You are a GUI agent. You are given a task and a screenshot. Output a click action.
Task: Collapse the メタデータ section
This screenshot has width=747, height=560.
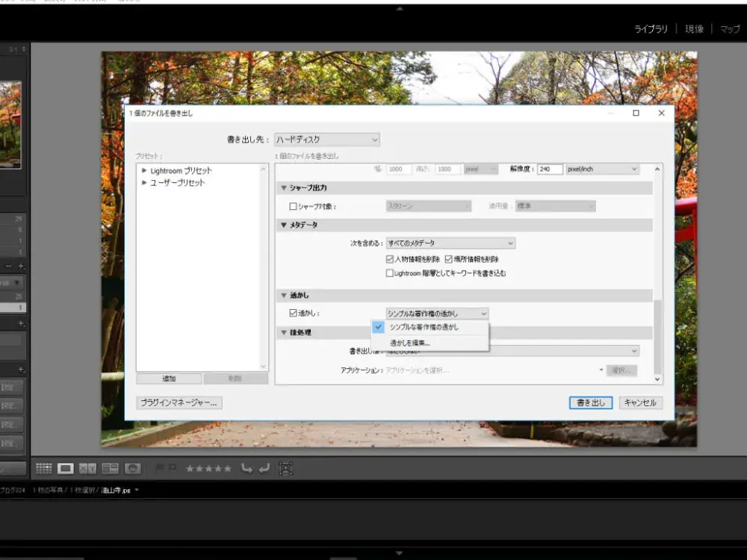click(x=284, y=225)
